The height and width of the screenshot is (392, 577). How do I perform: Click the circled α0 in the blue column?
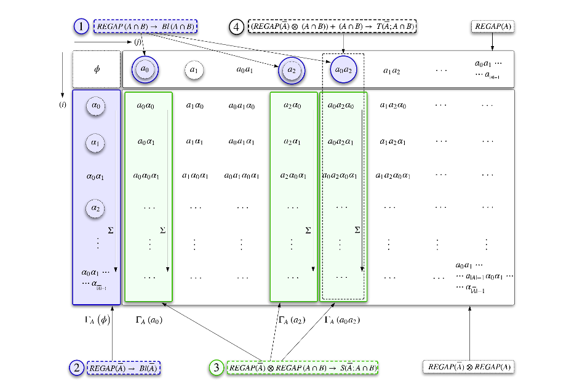click(95, 106)
